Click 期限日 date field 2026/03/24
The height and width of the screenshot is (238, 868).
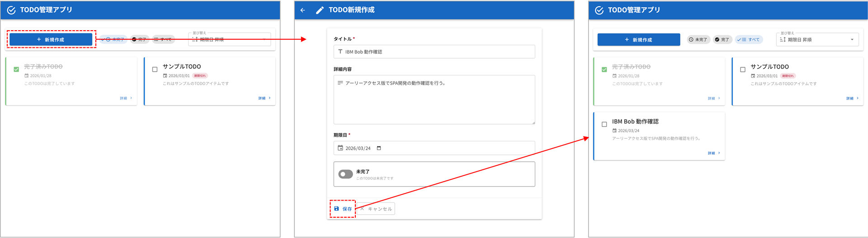click(434, 148)
